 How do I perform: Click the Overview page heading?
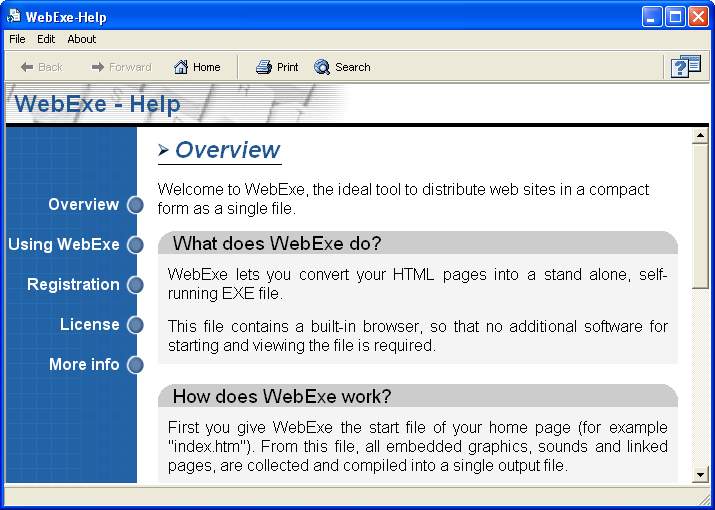[x=227, y=150]
